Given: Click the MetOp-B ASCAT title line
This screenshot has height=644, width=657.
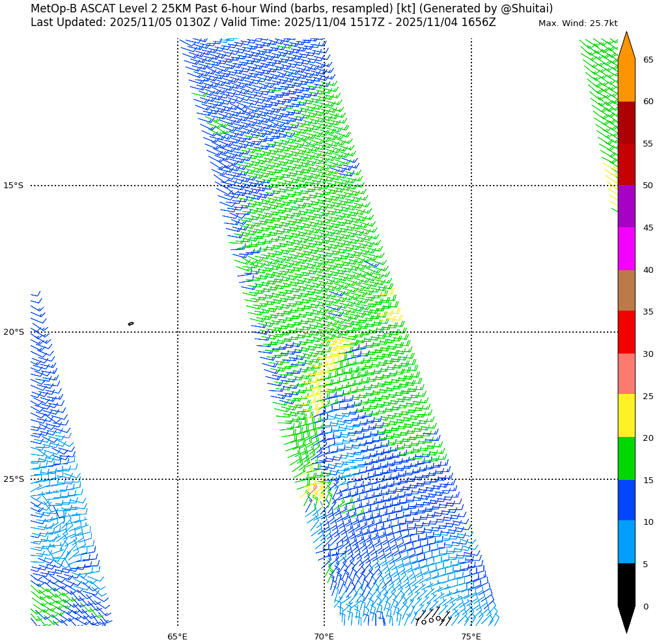Looking at the screenshot, I should click(x=291, y=8).
